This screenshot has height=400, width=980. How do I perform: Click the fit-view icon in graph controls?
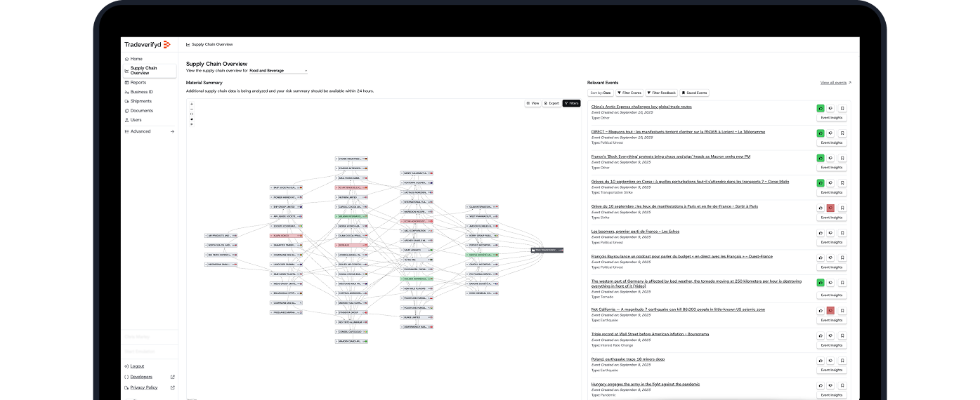coord(192,114)
